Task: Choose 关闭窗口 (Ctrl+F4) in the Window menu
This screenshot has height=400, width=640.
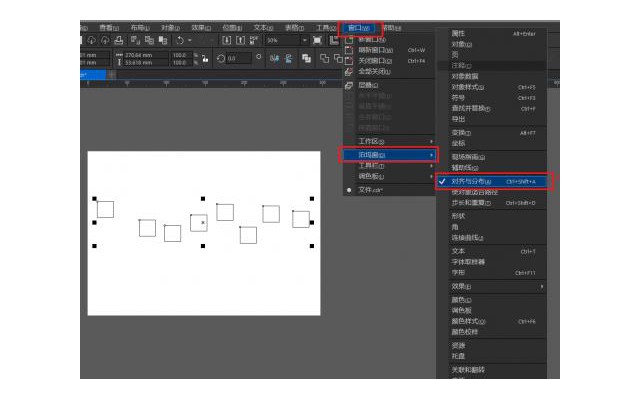Action: tap(389, 60)
